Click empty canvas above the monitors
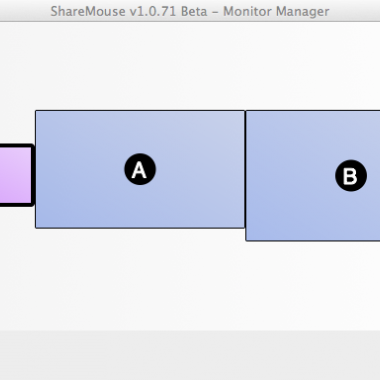This screenshot has height=380, width=380. tap(190, 67)
